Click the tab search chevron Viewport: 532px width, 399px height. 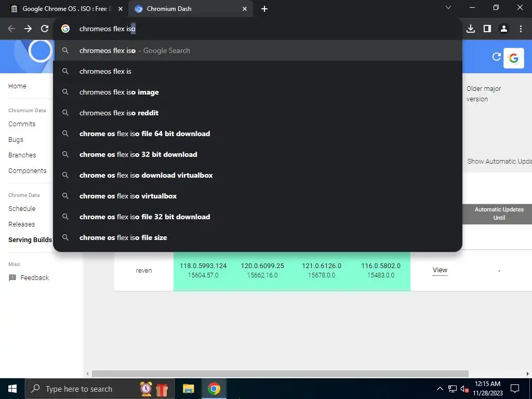[448, 7]
